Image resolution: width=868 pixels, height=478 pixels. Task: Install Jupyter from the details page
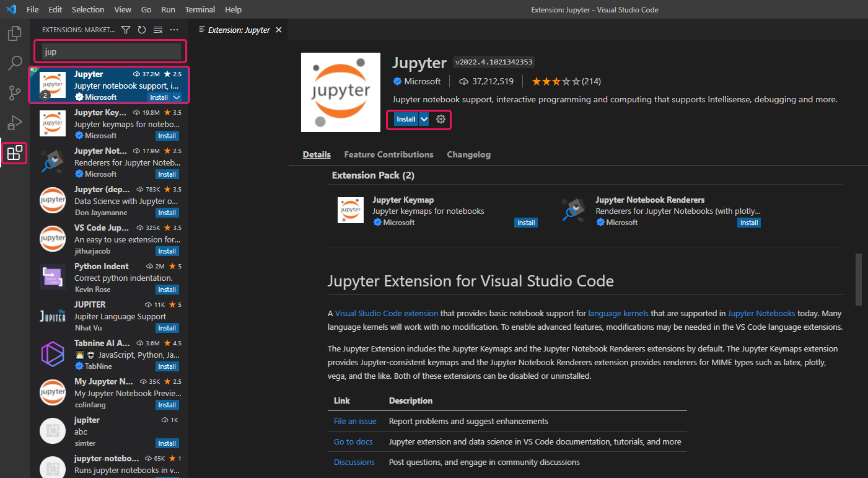pyautogui.click(x=406, y=119)
